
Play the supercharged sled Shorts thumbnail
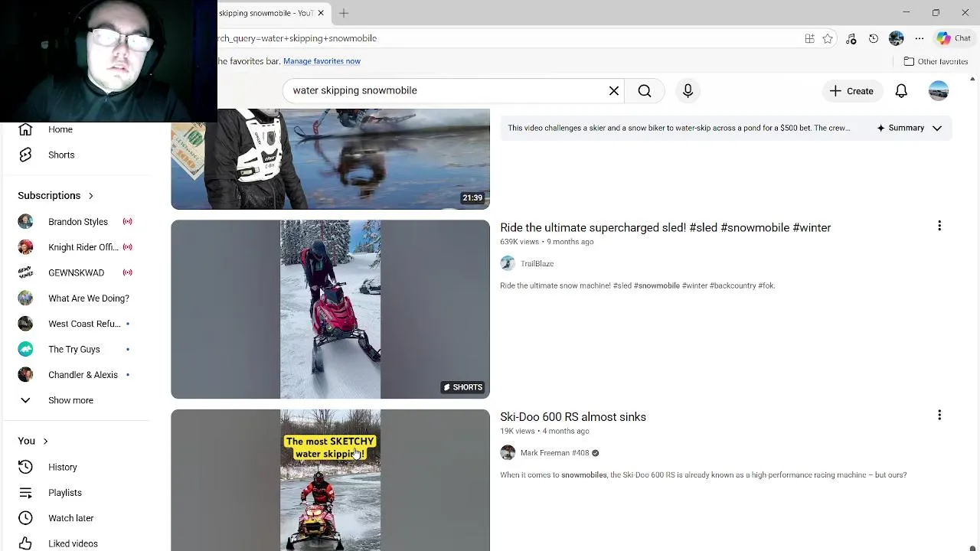(x=330, y=309)
